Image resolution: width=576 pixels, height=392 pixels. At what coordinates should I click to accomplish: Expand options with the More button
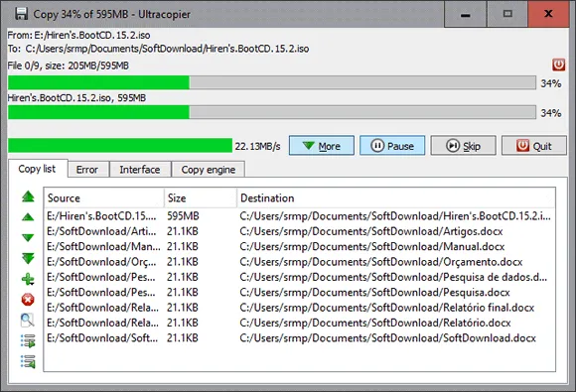[x=322, y=146]
